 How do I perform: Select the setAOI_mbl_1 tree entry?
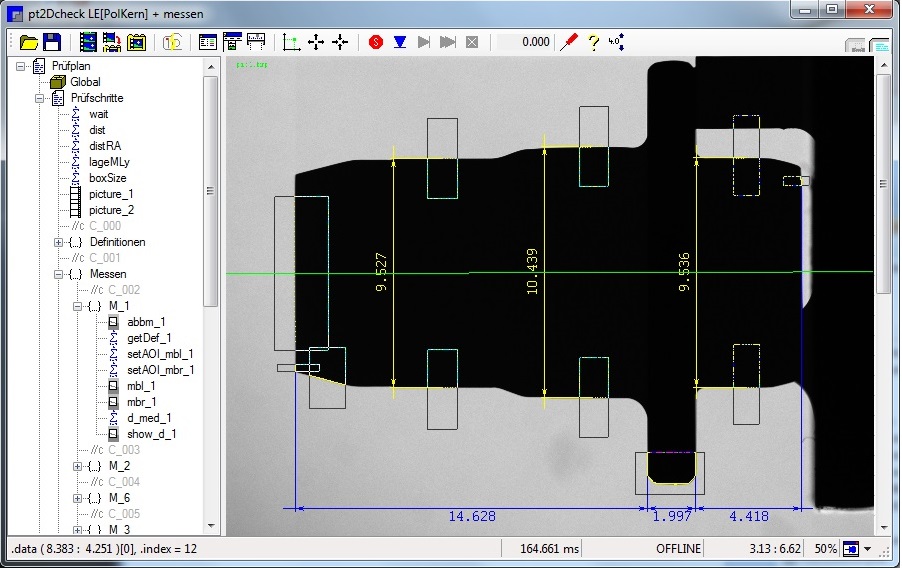(x=160, y=354)
